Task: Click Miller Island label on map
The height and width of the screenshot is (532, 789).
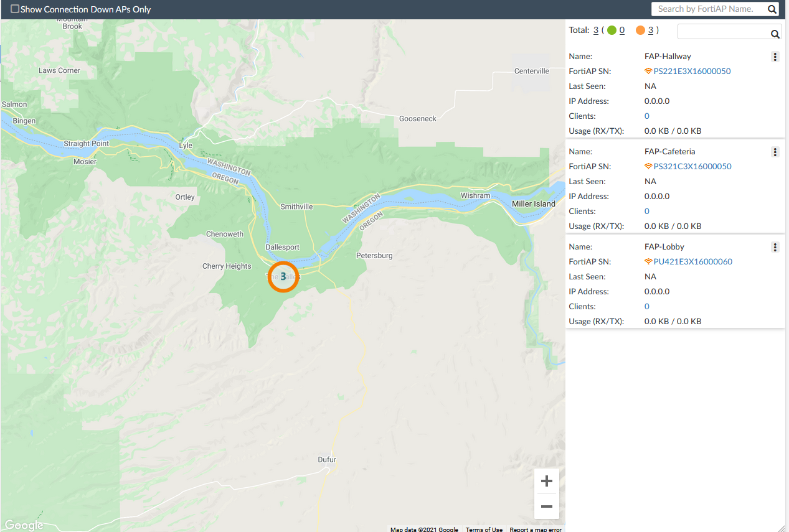Action: point(534,204)
